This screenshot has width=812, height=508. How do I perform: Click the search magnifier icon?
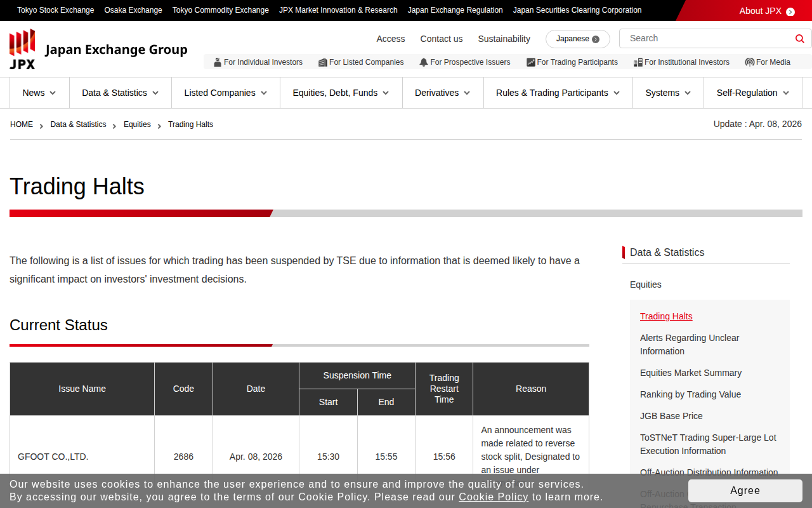coord(799,39)
